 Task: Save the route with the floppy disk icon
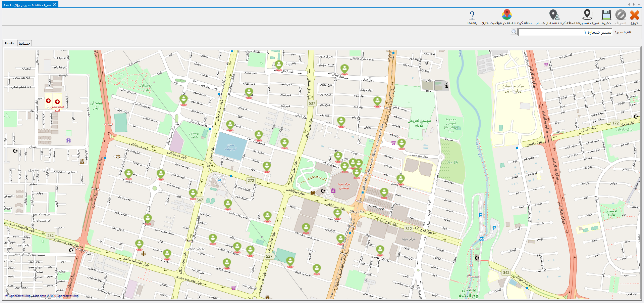(x=606, y=15)
